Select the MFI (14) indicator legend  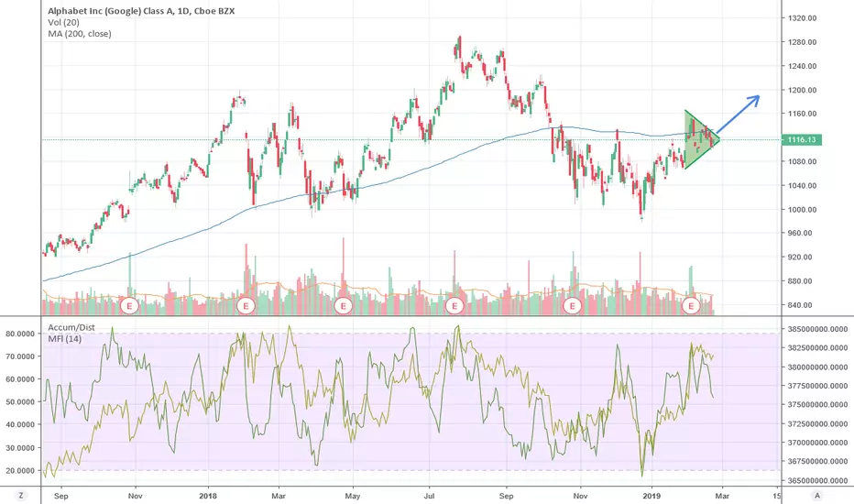point(65,338)
